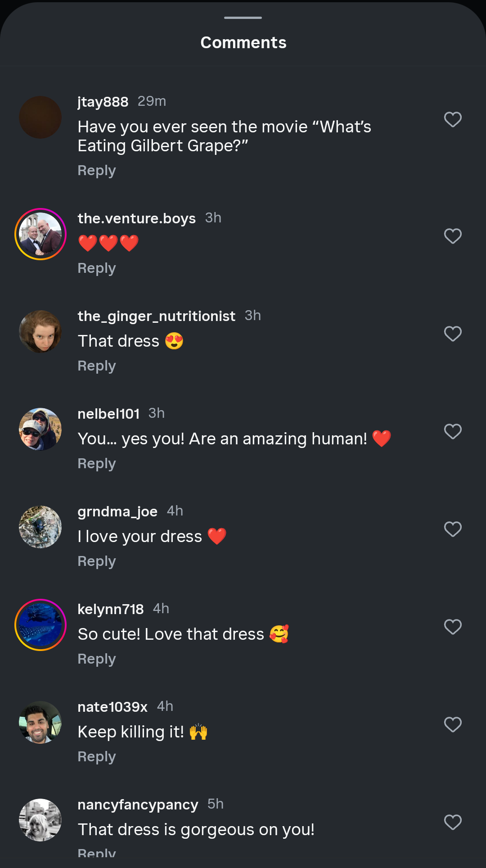Like the_ginger_nutritionist's "That dress" comment
The height and width of the screenshot is (868, 486).
click(453, 334)
